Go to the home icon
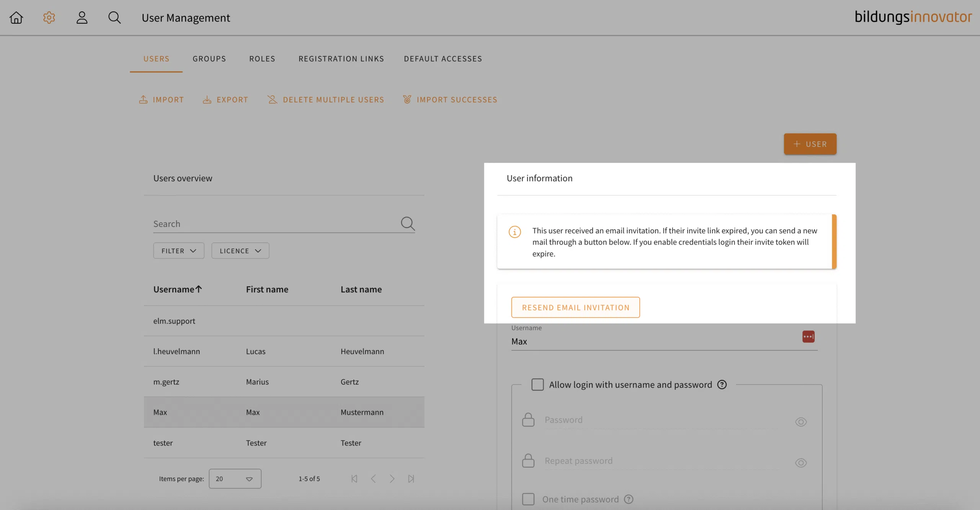The image size is (980, 510). click(x=16, y=18)
